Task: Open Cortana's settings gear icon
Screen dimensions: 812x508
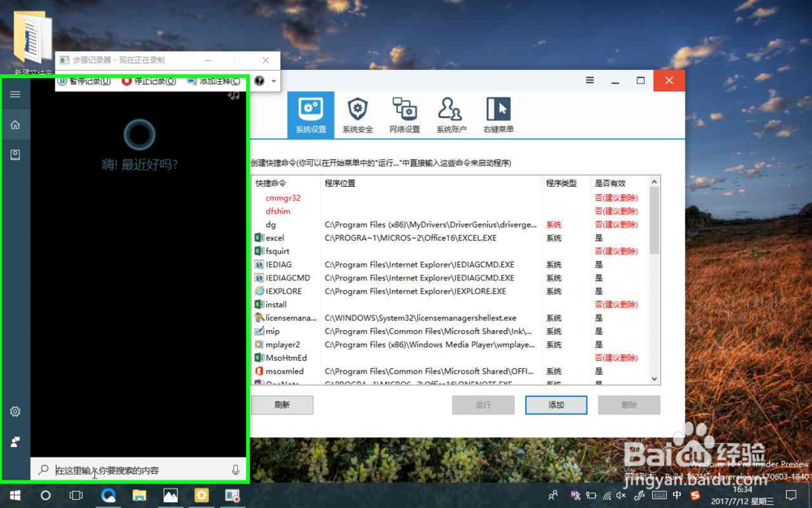Action: (15, 411)
